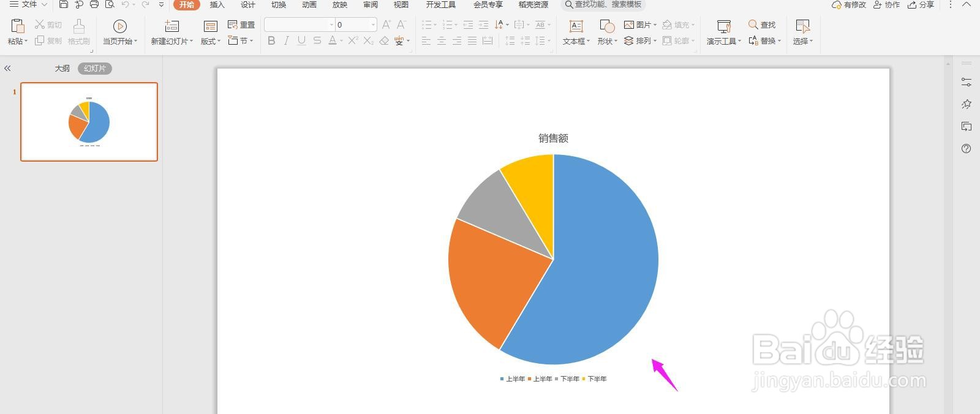The width and height of the screenshot is (980, 414).
Task: Click the New Slide (新建幻灯片) icon
Action: [172, 26]
